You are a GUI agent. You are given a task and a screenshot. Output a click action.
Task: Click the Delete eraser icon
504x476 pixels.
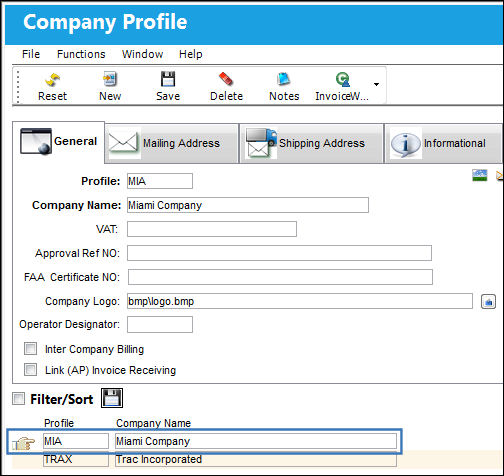(x=226, y=79)
